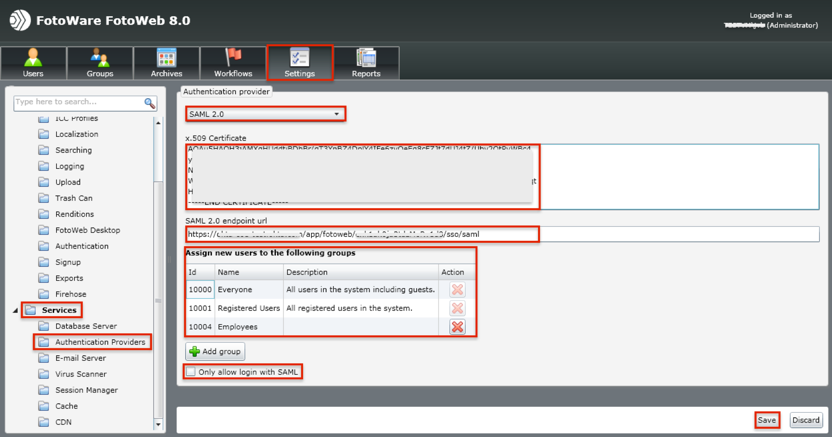Enable Only allow login with SAML
The image size is (832, 437).
tap(191, 372)
